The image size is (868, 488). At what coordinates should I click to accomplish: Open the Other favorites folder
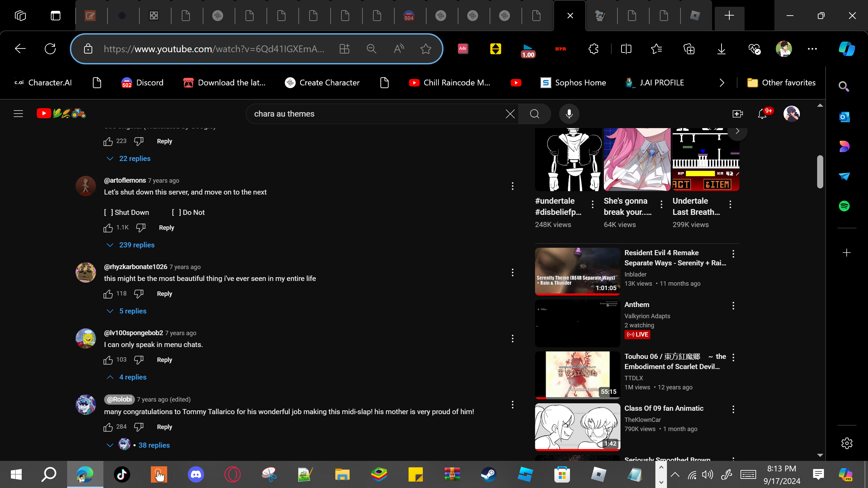(x=781, y=83)
